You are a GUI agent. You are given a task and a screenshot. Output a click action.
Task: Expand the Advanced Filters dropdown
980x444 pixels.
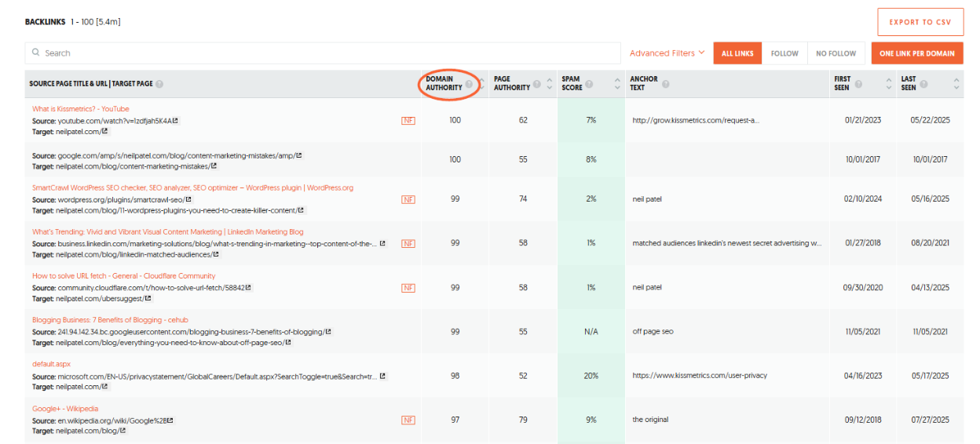(667, 53)
